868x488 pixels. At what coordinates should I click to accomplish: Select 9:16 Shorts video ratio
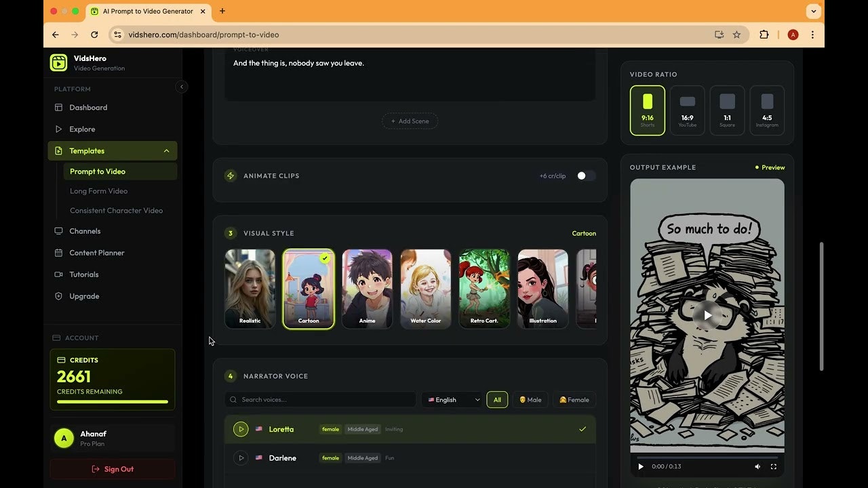pyautogui.click(x=648, y=110)
